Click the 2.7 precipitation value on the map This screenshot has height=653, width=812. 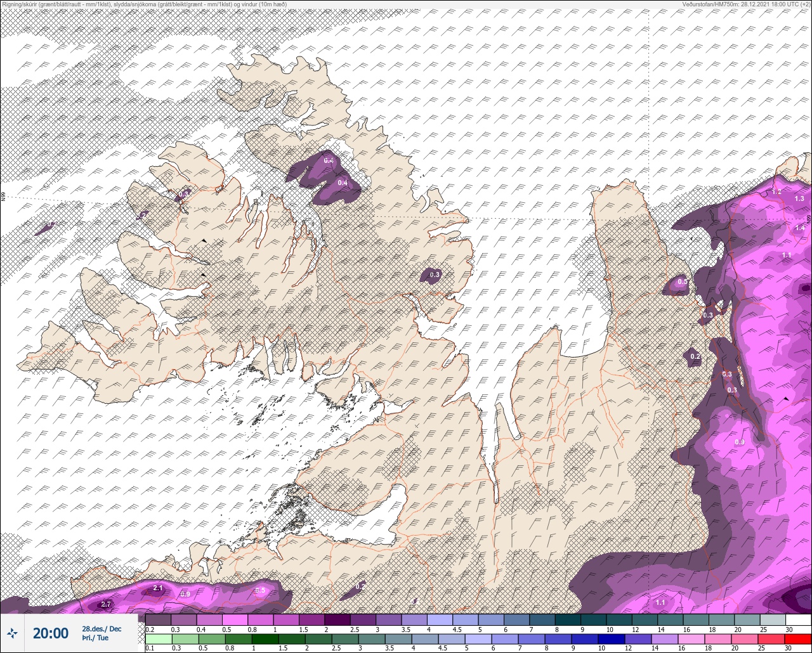coord(106,605)
